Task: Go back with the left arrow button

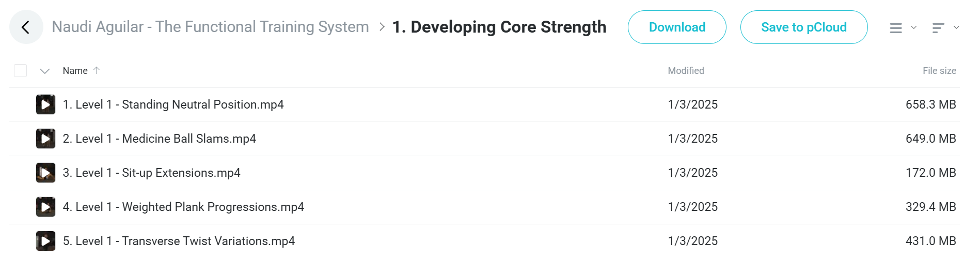Action: click(26, 27)
